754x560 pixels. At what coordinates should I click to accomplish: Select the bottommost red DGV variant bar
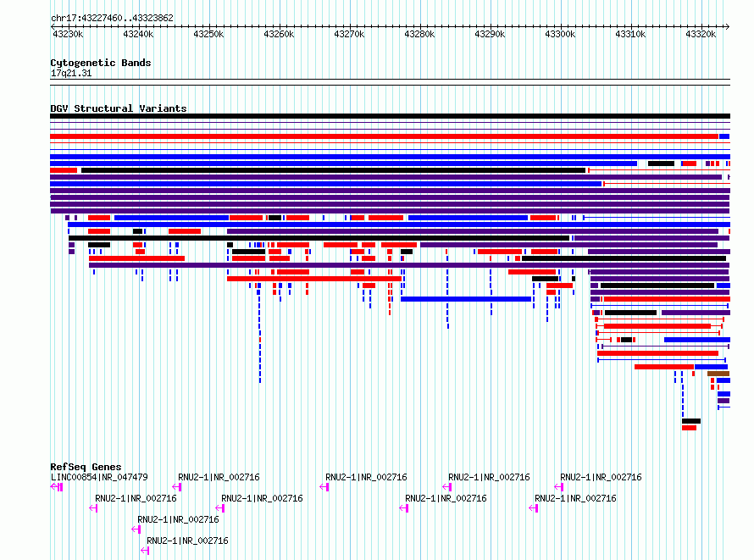(x=689, y=428)
